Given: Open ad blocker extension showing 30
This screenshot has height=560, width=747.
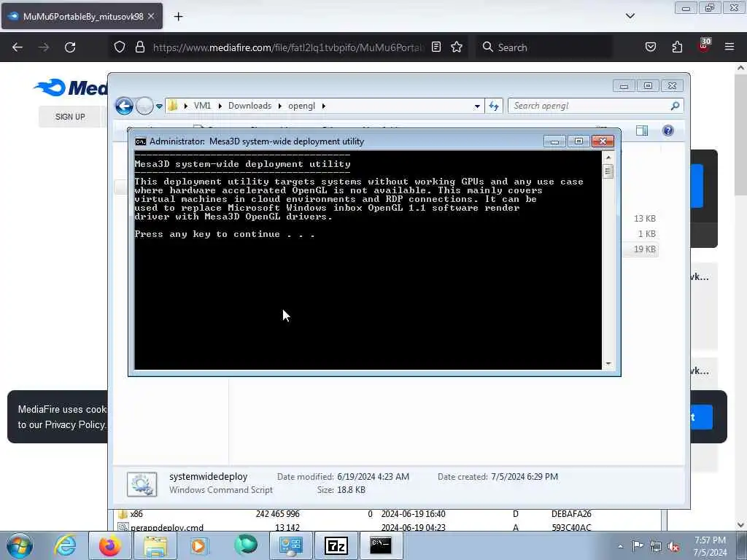Looking at the screenshot, I should 704,45.
